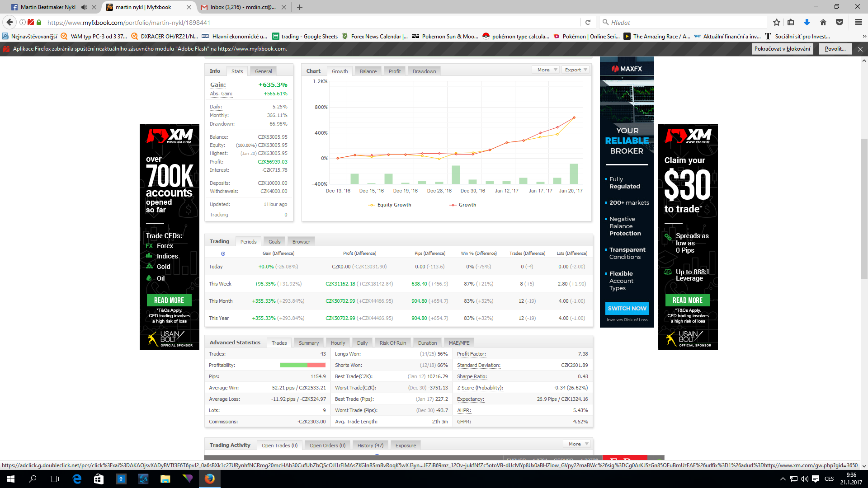Screen dimensions: 868x488
Task: Expand the chart More dropdown
Action: pyautogui.click(x=547, y=70)
